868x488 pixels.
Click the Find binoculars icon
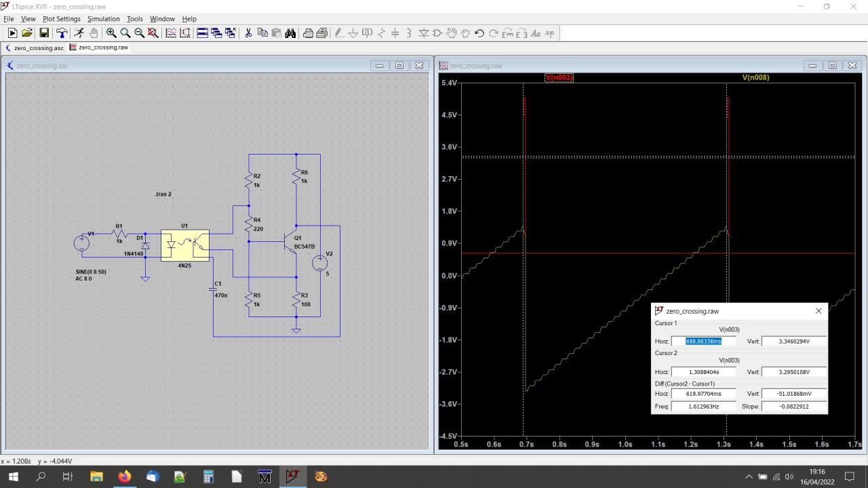click(x=290, y=33)
